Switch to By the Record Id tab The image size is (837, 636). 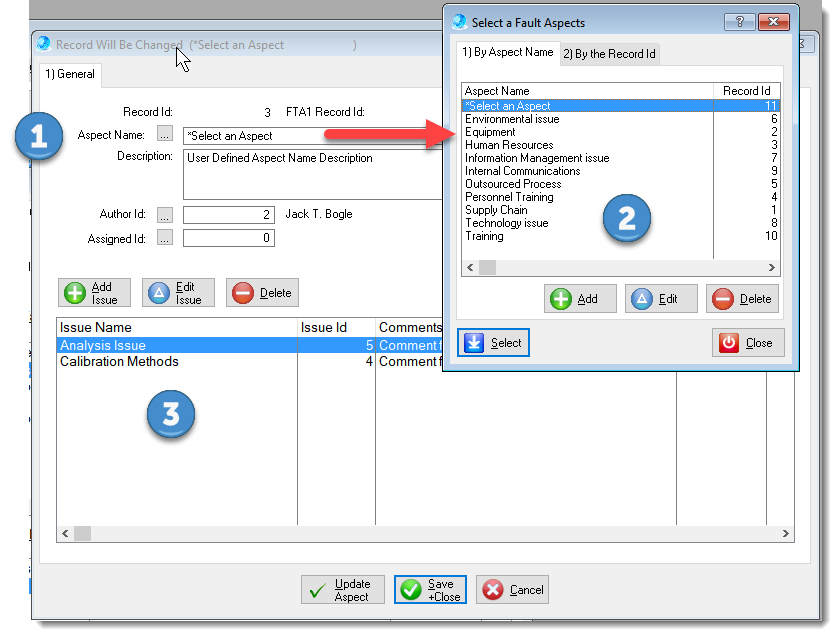[x=609, y=54]
